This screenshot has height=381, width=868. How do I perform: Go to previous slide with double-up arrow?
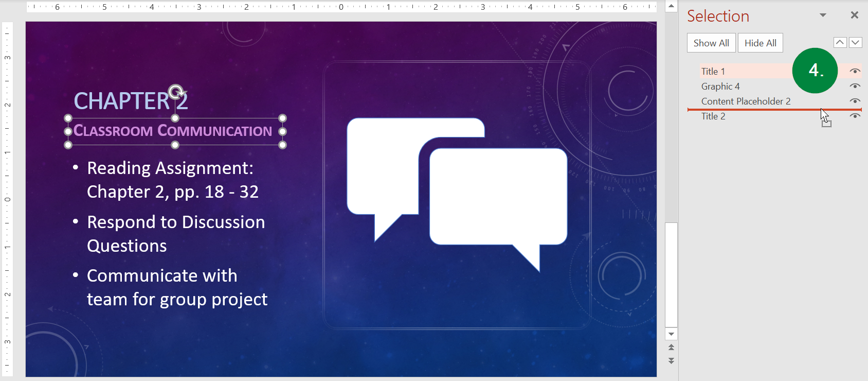click(x=671, y=348)
